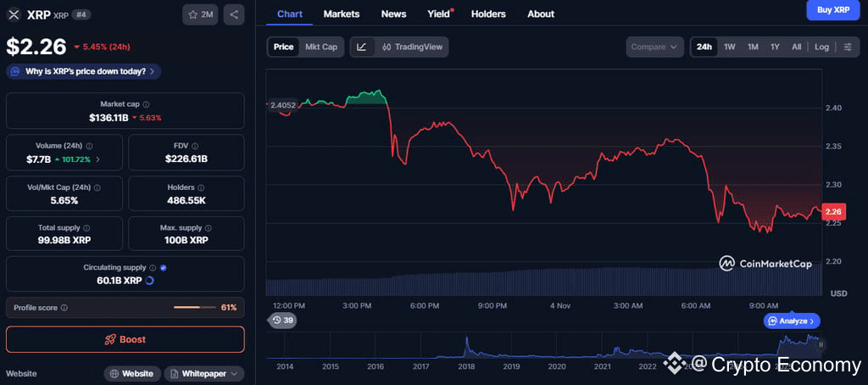The height and width of the screenshot is (385, 868).
Task: Click the share icon next to watchlist star
Action: point(234,14)
